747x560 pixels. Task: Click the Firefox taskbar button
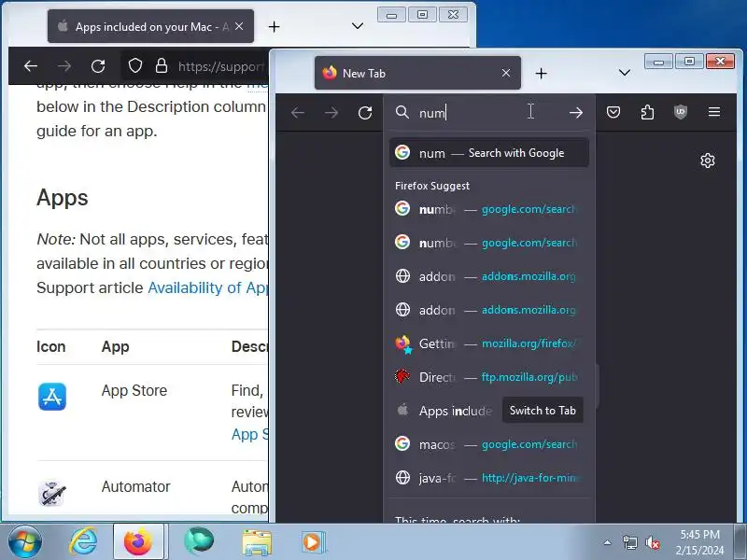point(138,542)
